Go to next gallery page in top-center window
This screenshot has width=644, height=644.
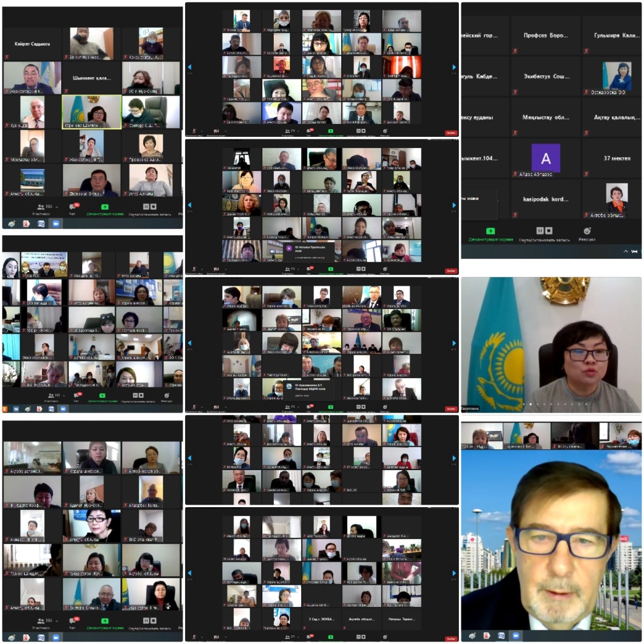point(454,67)
